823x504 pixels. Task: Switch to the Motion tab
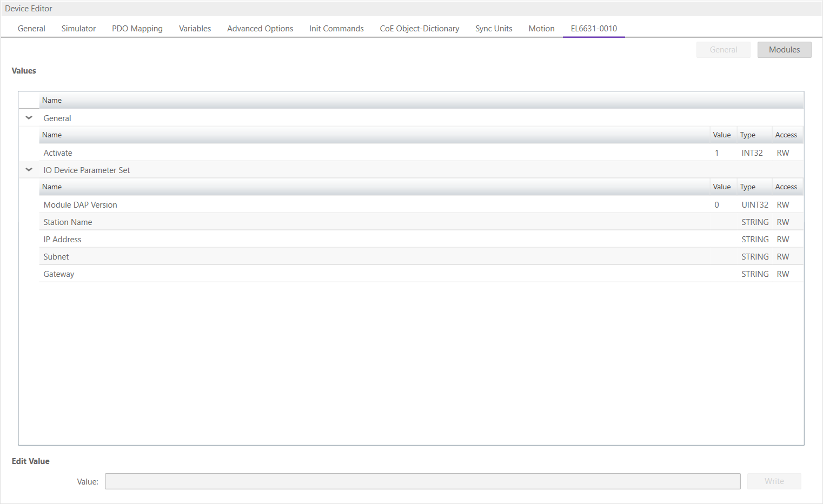[x=541, y=29]
